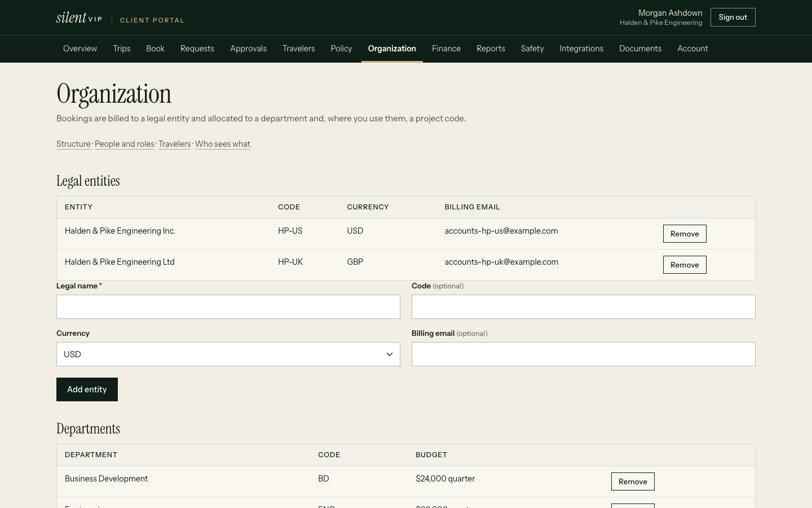Click the Halden & Pike Engineering company name in header
Screen dimensions: 812x508
[661, 23]
